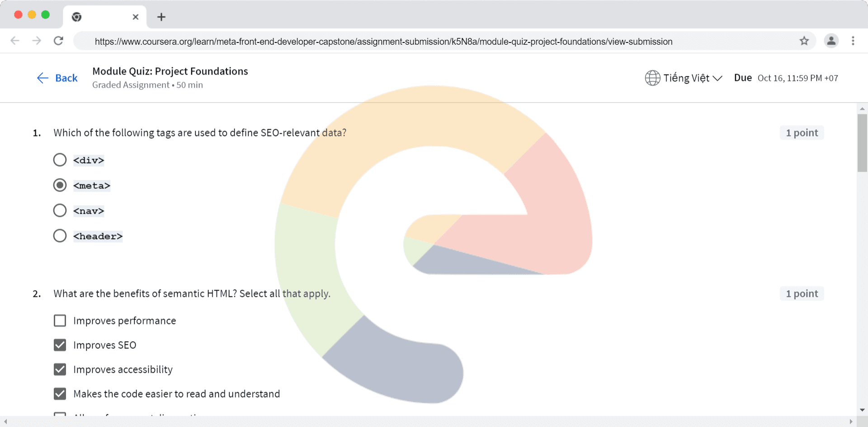Click the globe language icon
This screenshot has height=427, width=868.
click(x=652, y=78)
